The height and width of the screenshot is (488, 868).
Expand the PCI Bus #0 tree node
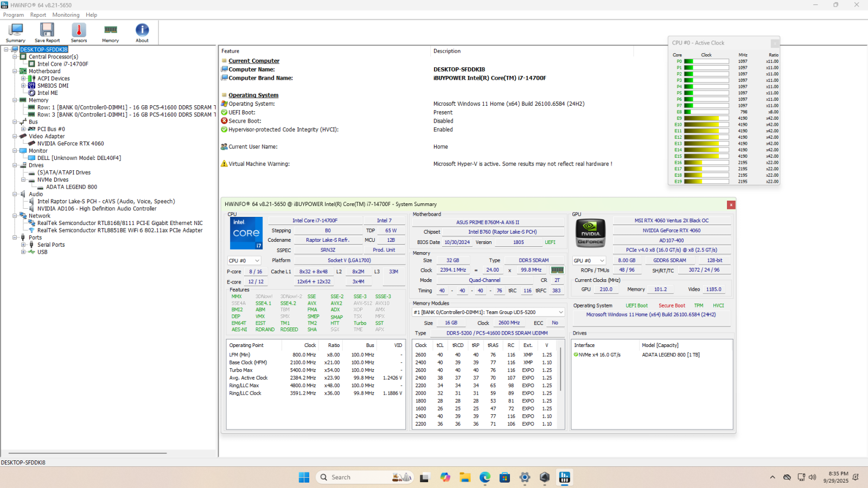tap(23, 129)
